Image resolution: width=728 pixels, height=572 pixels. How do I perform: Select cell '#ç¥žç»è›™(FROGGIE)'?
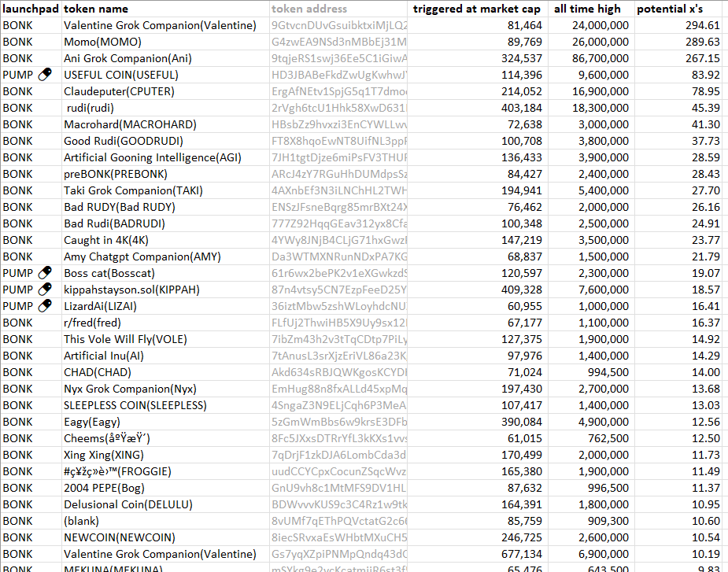coord(165,472)
